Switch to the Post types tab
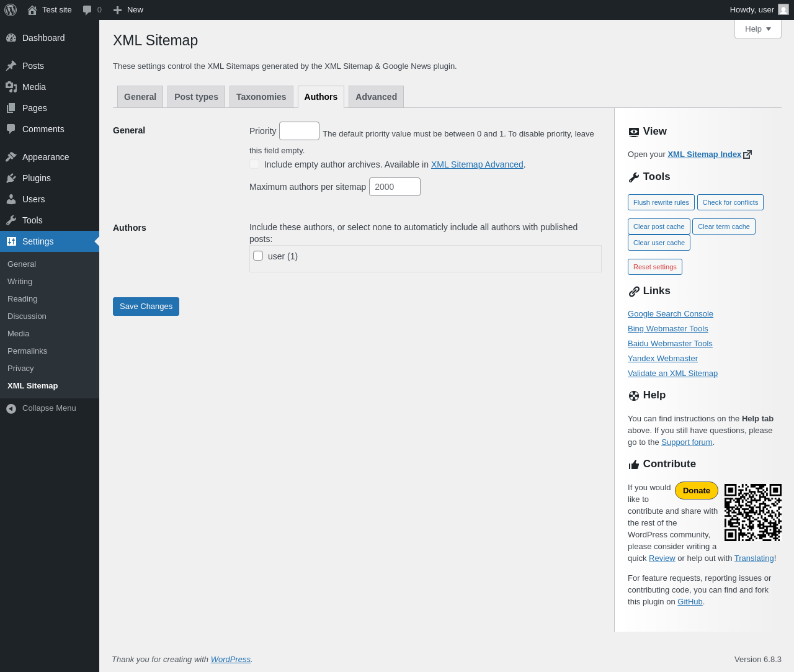 196,97
